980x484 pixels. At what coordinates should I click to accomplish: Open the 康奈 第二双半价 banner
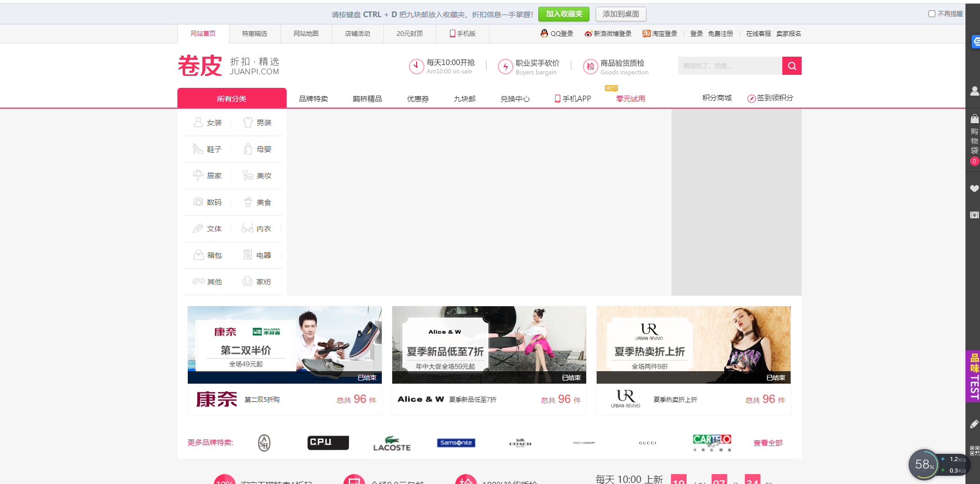(x=285, y=345)
